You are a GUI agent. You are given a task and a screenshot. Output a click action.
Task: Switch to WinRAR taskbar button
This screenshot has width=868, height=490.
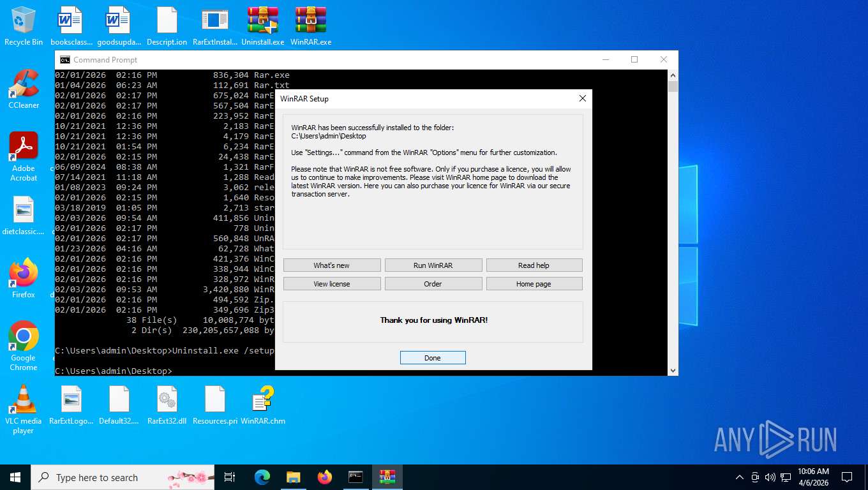[x=387, y=477]
